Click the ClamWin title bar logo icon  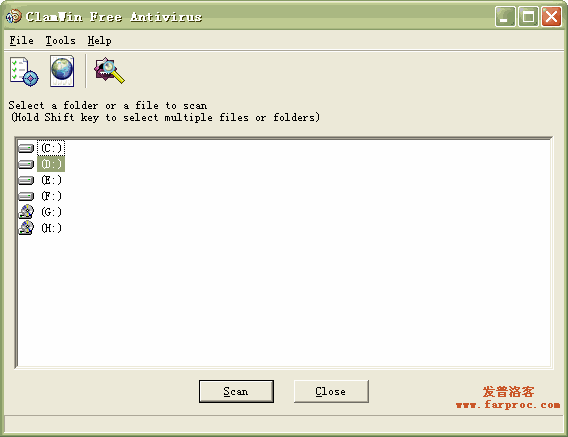pyautogui.click(x=14, y=16)
